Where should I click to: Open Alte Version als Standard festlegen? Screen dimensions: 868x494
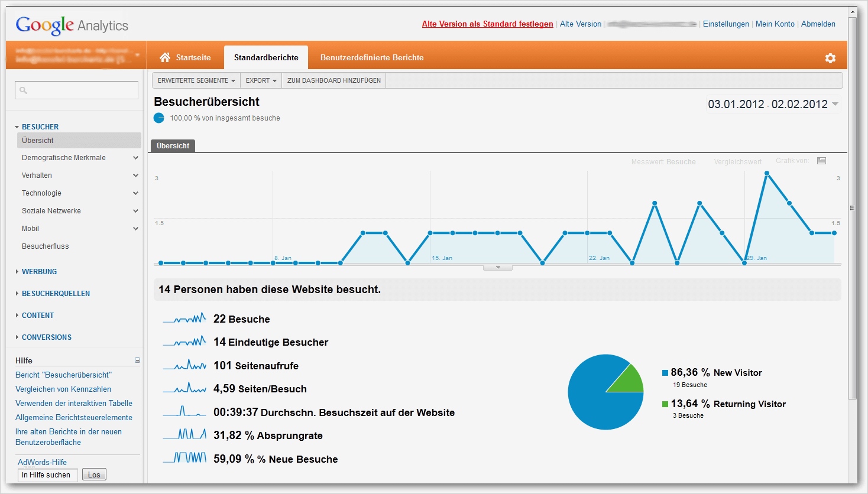click(x=487, y=24)
